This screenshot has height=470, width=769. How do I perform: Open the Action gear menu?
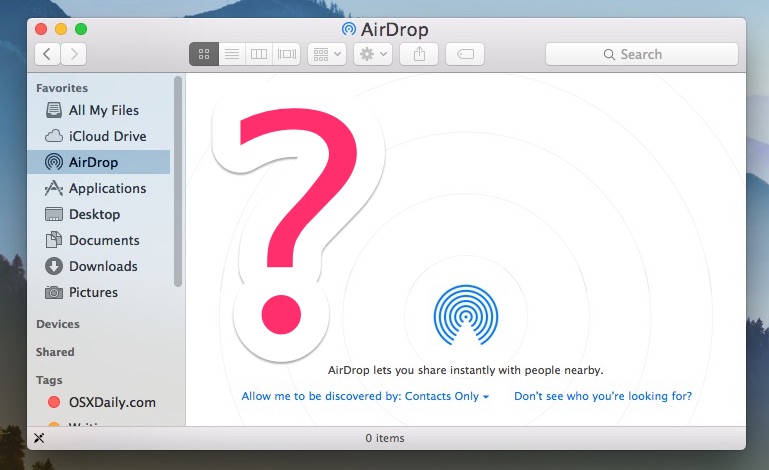click(373, 54)
